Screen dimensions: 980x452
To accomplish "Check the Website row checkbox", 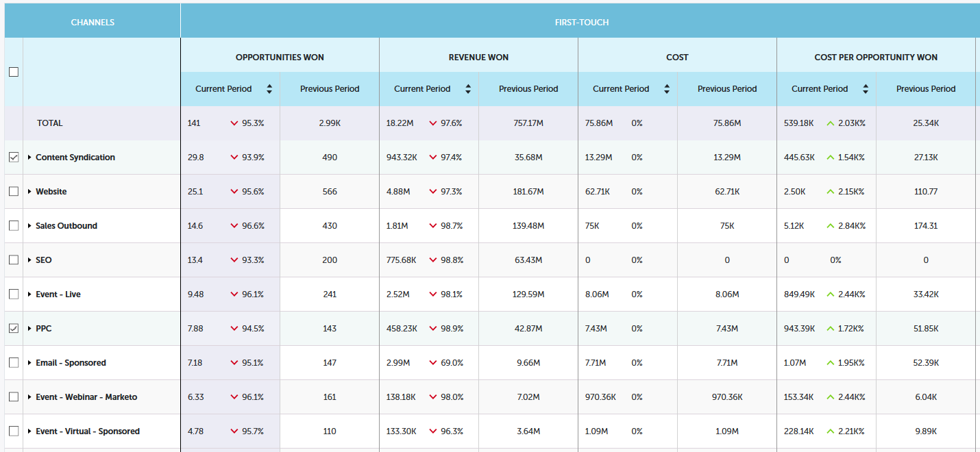I will point(14,192).
